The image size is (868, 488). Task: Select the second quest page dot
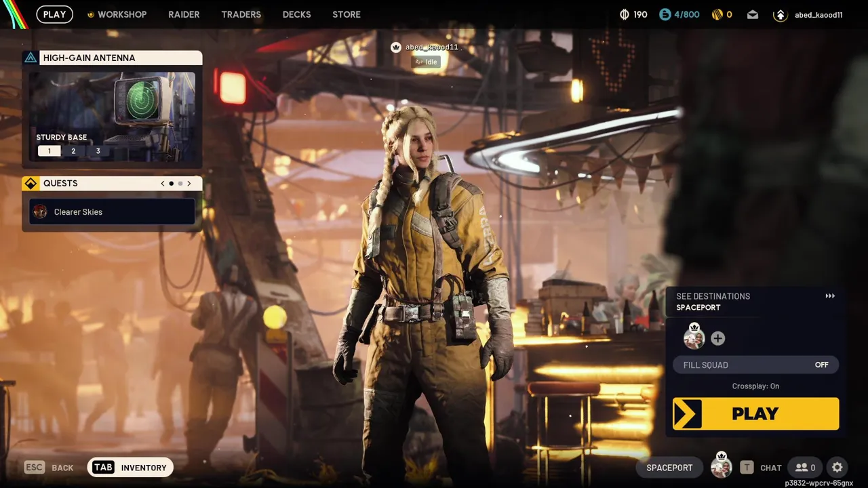[180, 184]
